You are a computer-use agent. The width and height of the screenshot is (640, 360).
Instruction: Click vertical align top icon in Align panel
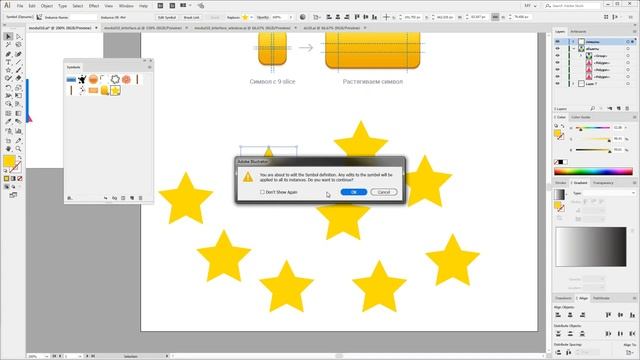point(608,315)
